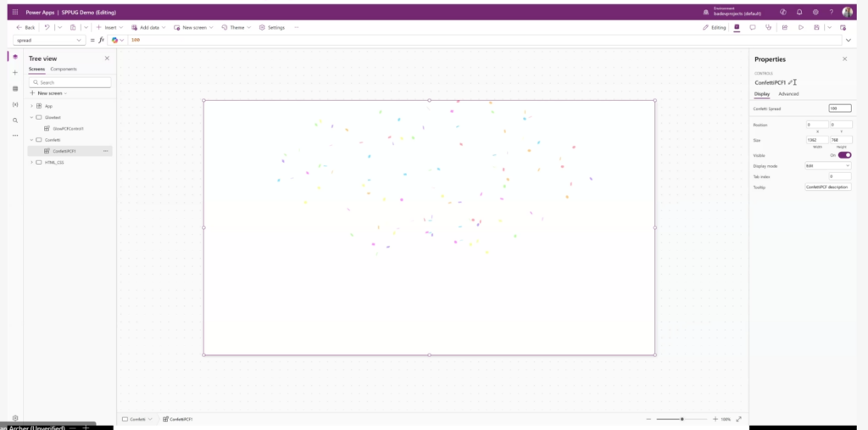This screenshot has width=868, height=430.
Task: Expand the HTML_CSS screen node
Action: (31, 162)
